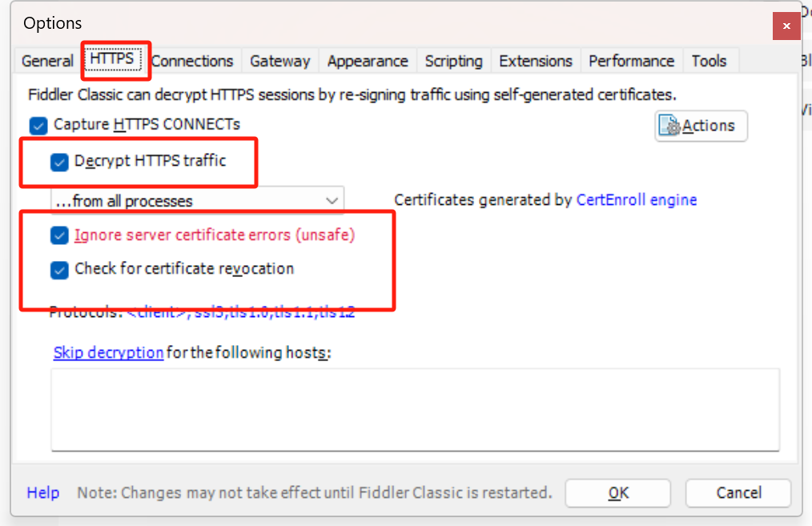This screenshot has height=526, width=812.
Task: Open the Connections tab
Action: pyautogui.click(x=192, y=61)
